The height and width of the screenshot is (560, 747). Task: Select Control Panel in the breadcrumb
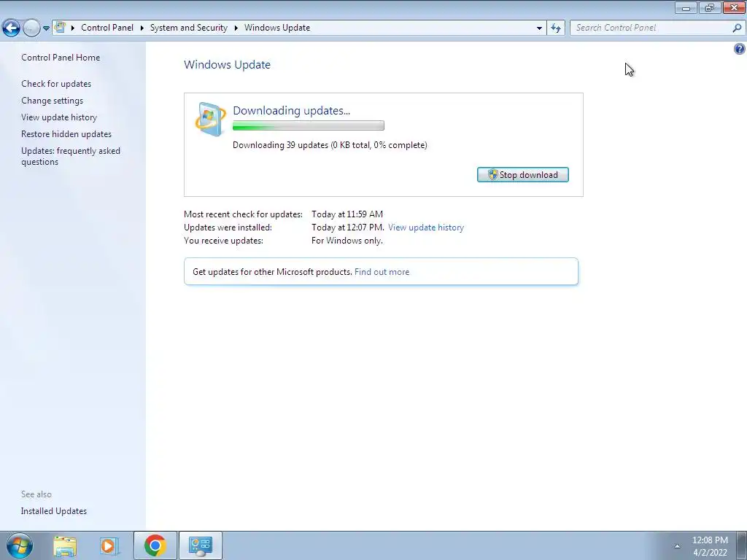point(107,28)
